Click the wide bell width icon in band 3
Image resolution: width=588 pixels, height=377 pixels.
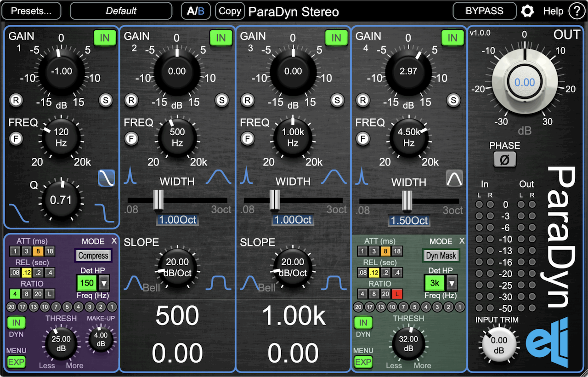335,176
